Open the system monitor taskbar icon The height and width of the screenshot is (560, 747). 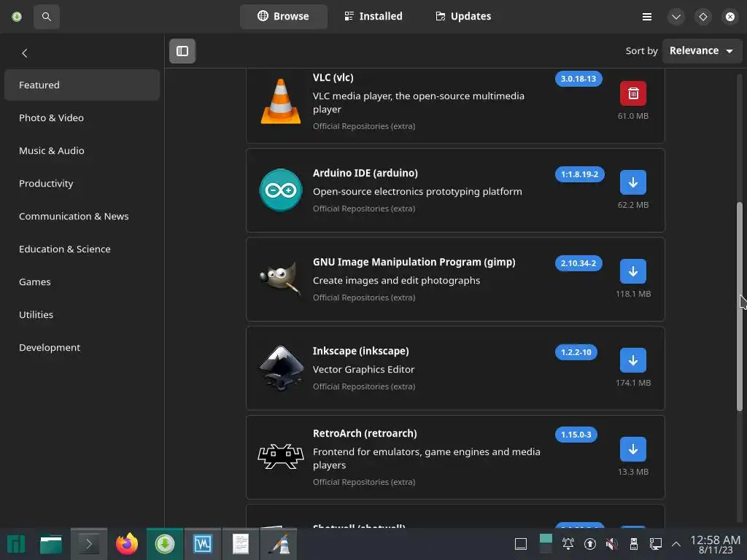point(203,544)
